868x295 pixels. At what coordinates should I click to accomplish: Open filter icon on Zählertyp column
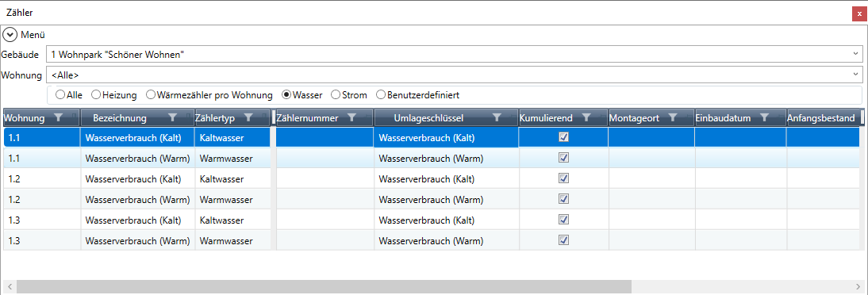click(248, 117)
